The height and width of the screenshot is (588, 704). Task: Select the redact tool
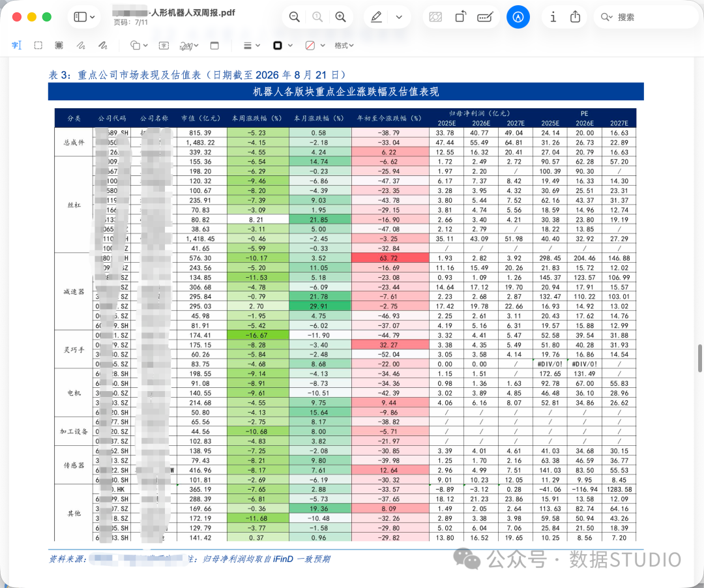coord(59,46)
